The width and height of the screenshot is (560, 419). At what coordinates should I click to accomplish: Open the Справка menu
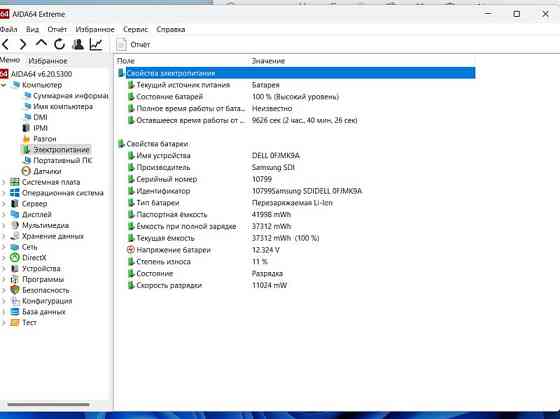pyautogui.click(x=171, y=29)
